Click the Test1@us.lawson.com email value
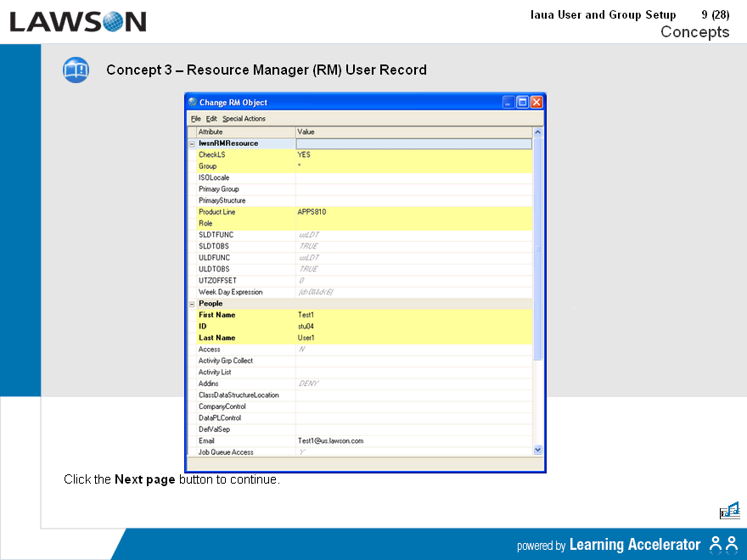 click(330, 440)
